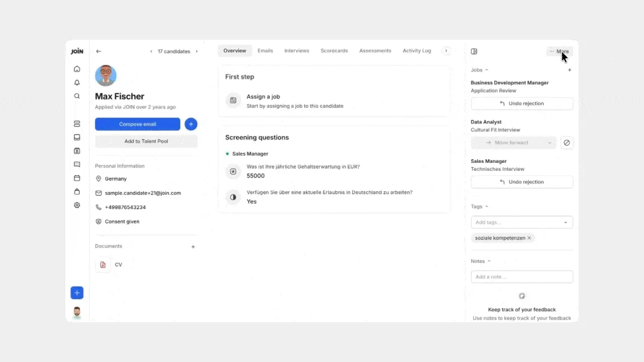Collapse the Notes section
Screen dimensions: 644x362
[481, 261]
